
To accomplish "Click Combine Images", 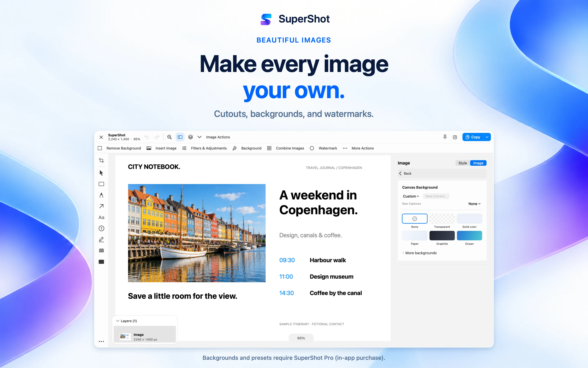I will click(x=285, y=148).
